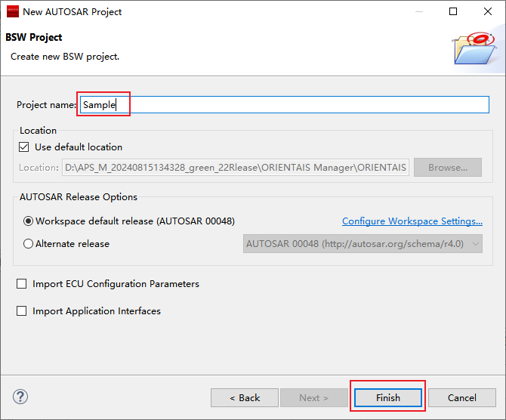This screenshot has height=420, width=506.
Task: Uncheck the Use default location checkbox
Action: 25,147
